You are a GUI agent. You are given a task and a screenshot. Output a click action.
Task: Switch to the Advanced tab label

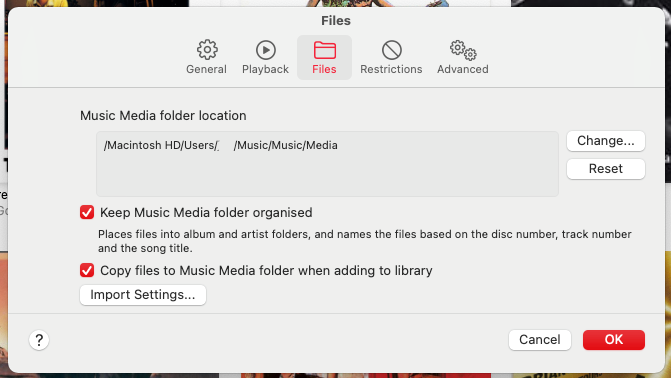463,69
